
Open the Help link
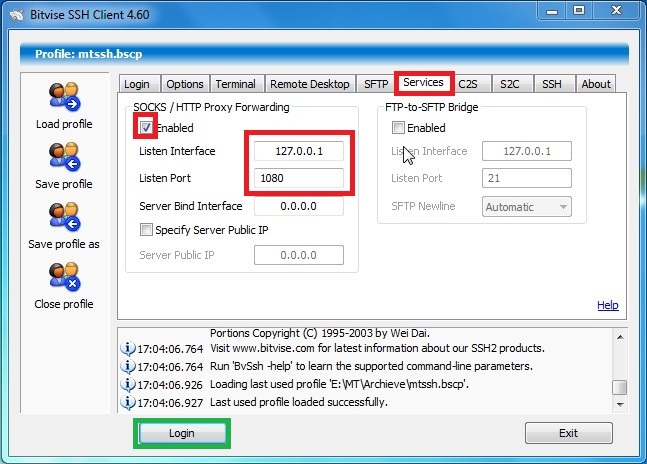coord(608,305)
